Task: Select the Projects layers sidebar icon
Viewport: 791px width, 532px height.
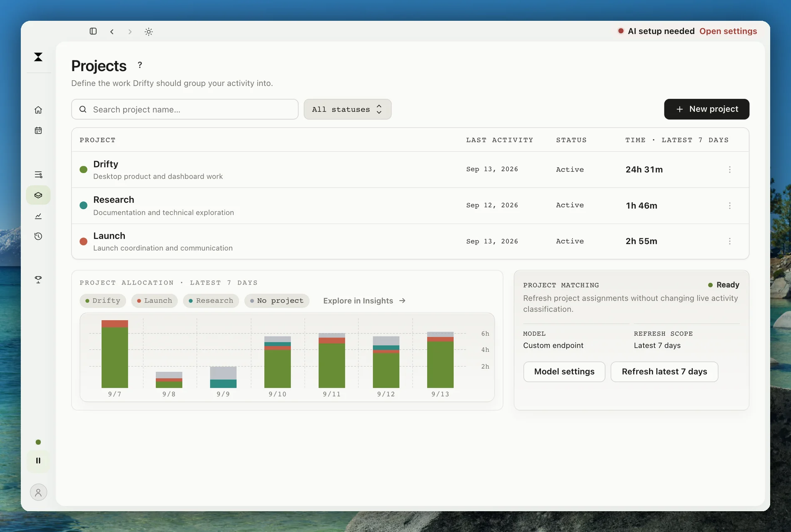Action: click(38, 195)
